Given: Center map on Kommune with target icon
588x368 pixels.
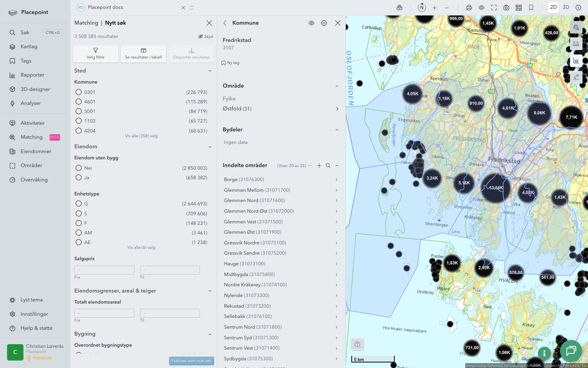Looking at the screenshot, I should 324,23.
